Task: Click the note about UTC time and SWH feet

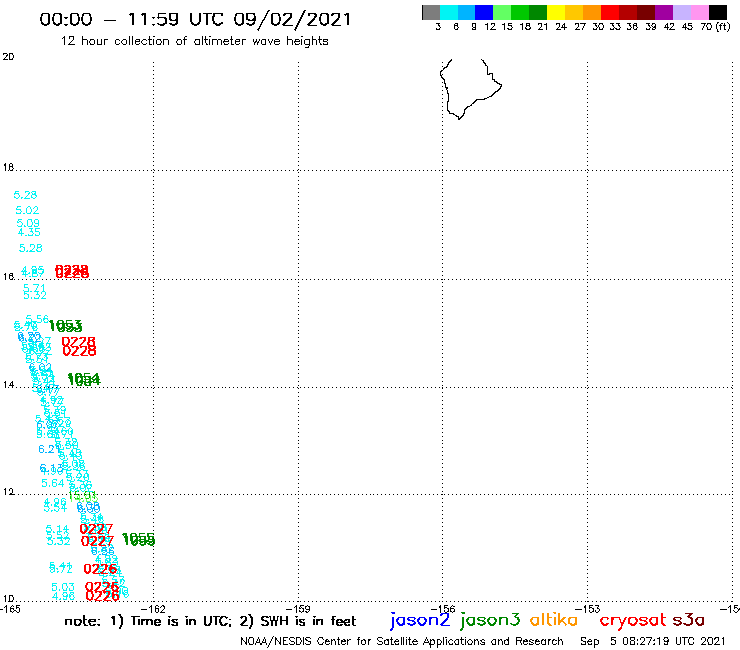Action: coord(210,621)
